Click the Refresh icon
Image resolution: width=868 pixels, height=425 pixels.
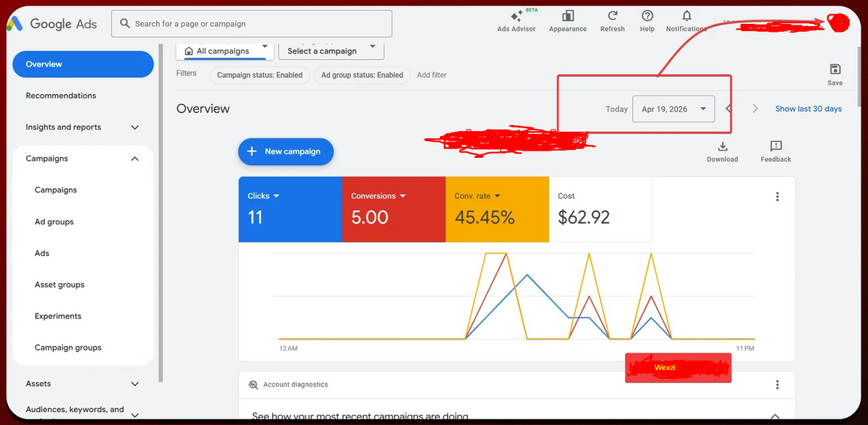613,16
